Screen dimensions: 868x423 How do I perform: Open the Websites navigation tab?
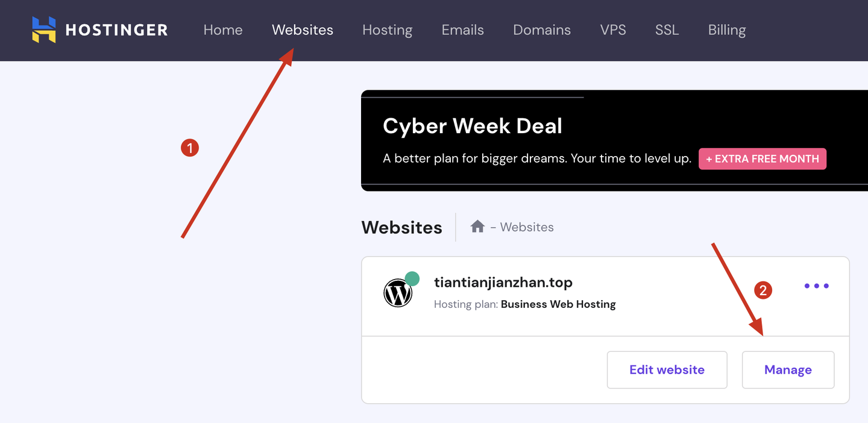tap(303, 30)
